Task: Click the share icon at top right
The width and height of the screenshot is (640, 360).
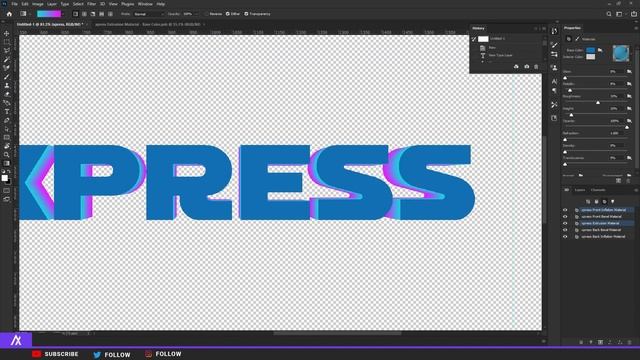Action: 633,14
